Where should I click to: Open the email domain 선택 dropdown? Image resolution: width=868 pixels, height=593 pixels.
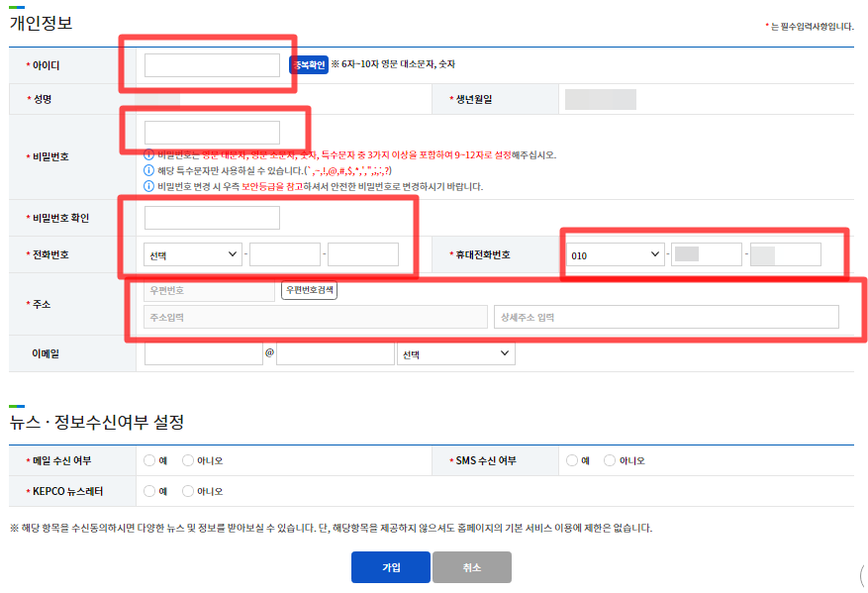[x=455, y=353]
